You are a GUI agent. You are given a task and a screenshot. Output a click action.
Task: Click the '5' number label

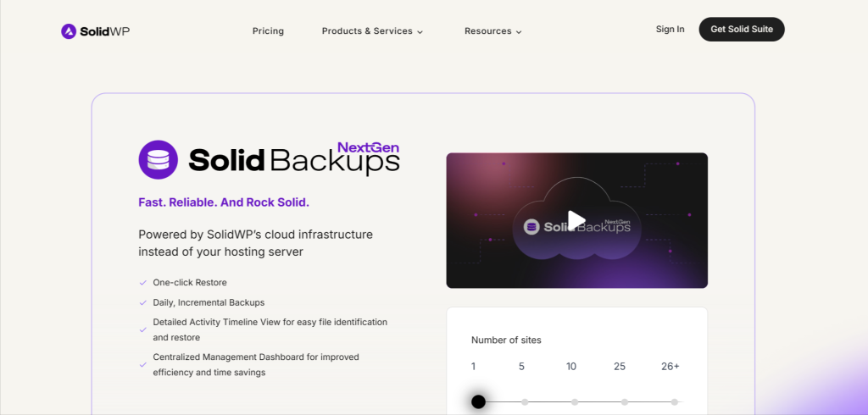(x=521, y=367)
